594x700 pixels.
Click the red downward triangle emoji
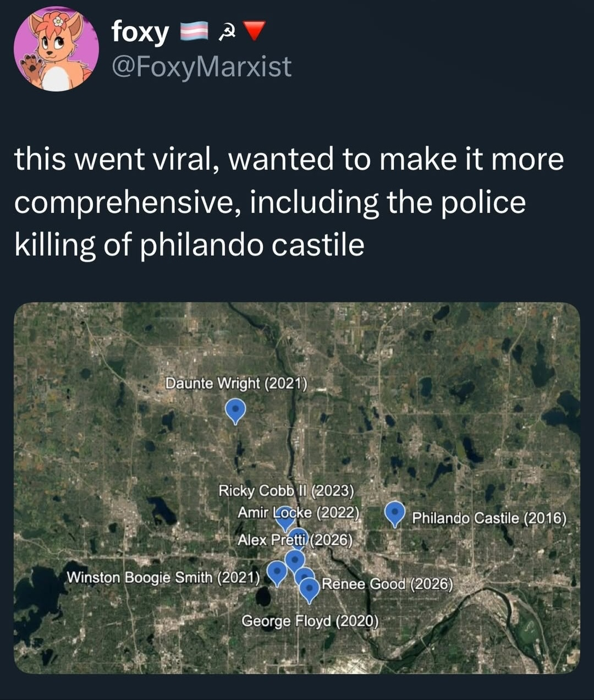pos(254,31)
